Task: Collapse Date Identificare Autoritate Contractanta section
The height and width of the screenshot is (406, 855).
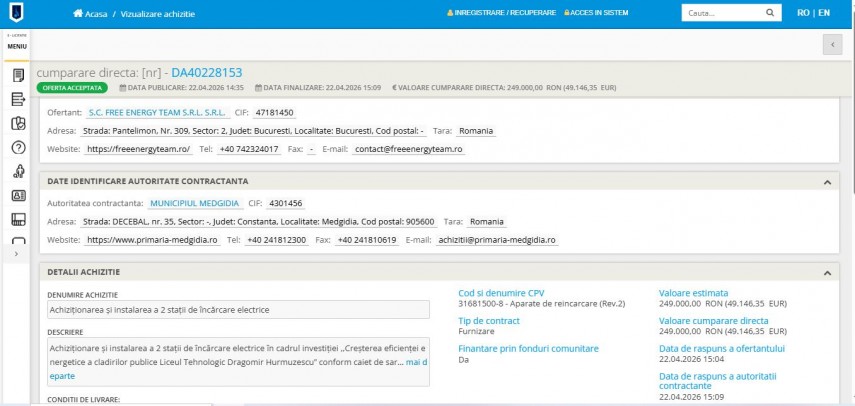Action: coord(826,182)
